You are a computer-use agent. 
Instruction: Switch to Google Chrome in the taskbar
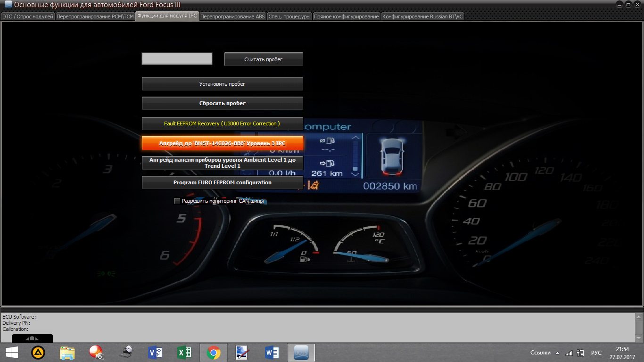point(214,353)
